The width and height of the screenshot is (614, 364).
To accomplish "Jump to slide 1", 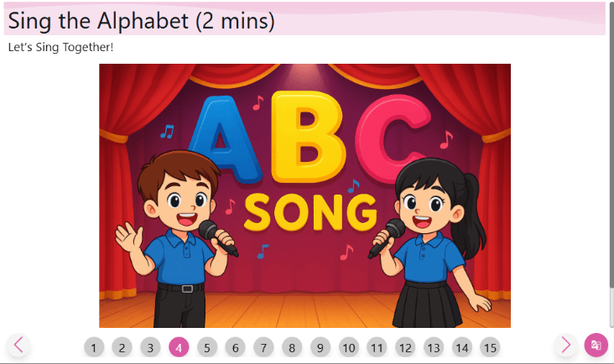I will (x=94, y=347).
